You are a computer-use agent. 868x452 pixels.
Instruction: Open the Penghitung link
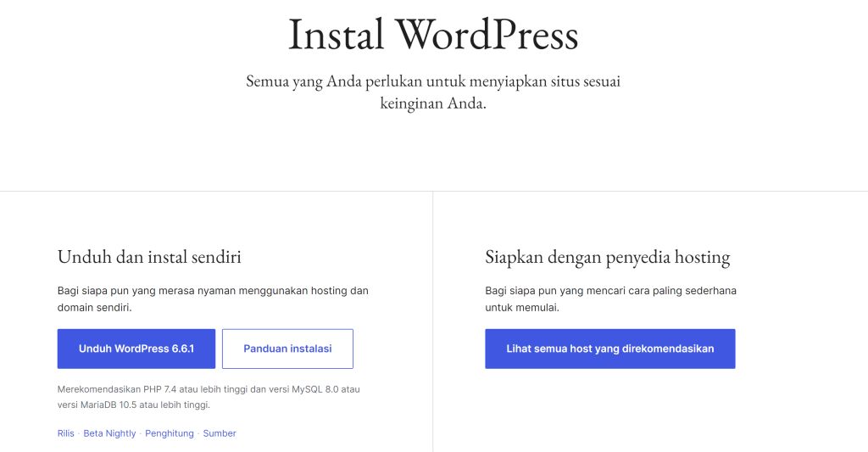coord(170,433)
